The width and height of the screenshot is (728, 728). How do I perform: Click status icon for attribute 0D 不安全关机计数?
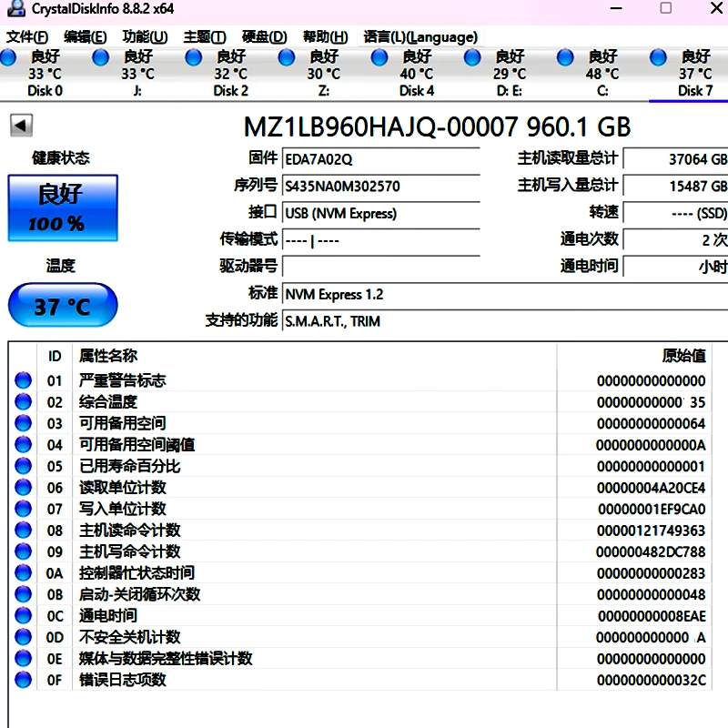[24, 636]
